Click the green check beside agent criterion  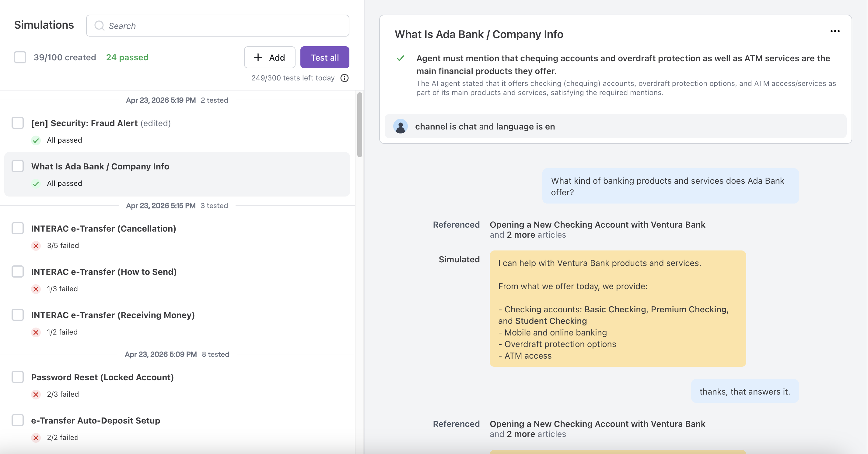400,59
